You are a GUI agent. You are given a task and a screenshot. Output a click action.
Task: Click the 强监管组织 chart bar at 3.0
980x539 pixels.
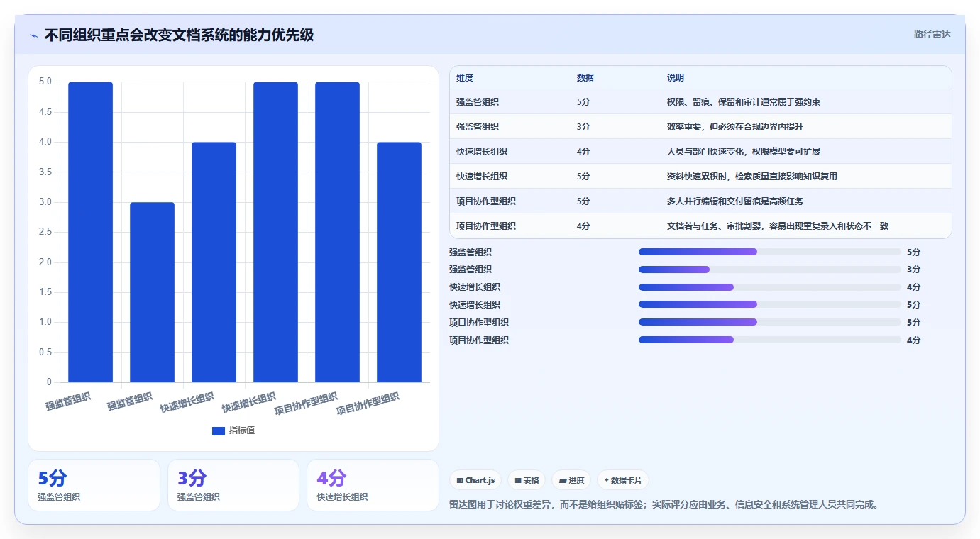[x=152, y=292]
